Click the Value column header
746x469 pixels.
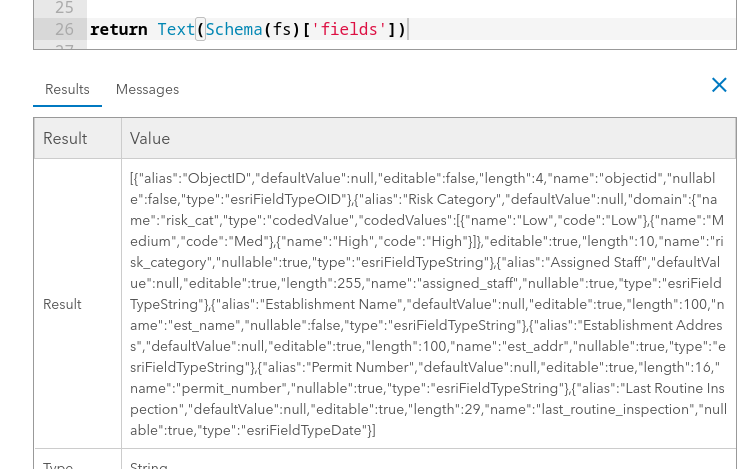(x=150, y=138)
